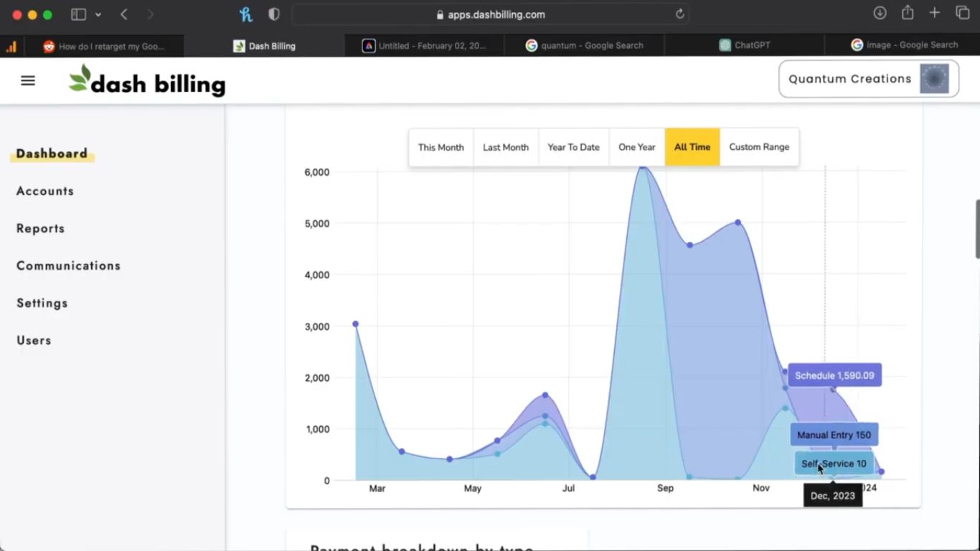Expand the sidebar chevron dropdown
The width and height of the screenshot is (980, 551).
tap(98, 14)
